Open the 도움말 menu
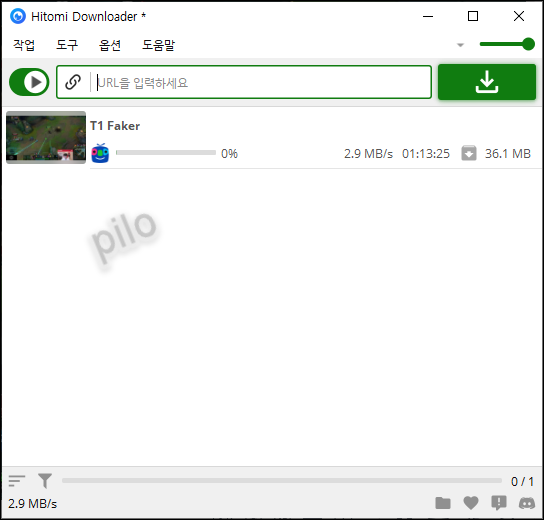 158,45
